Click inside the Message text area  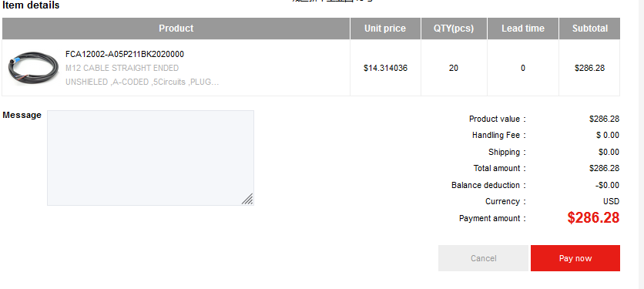(150, 158)
